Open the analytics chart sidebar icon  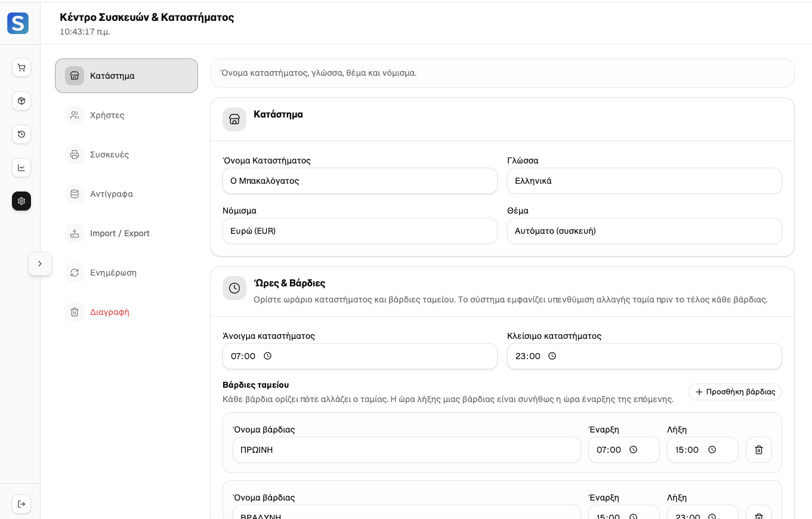21,168
